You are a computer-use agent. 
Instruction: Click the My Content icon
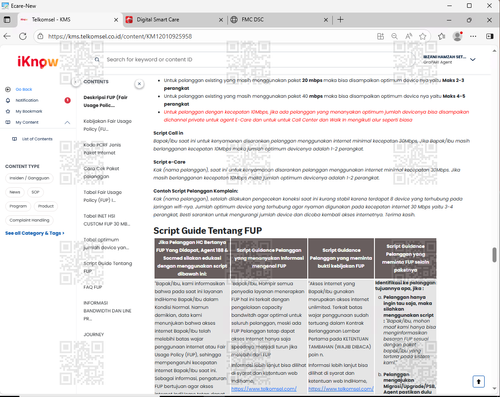tap(8, 122)
